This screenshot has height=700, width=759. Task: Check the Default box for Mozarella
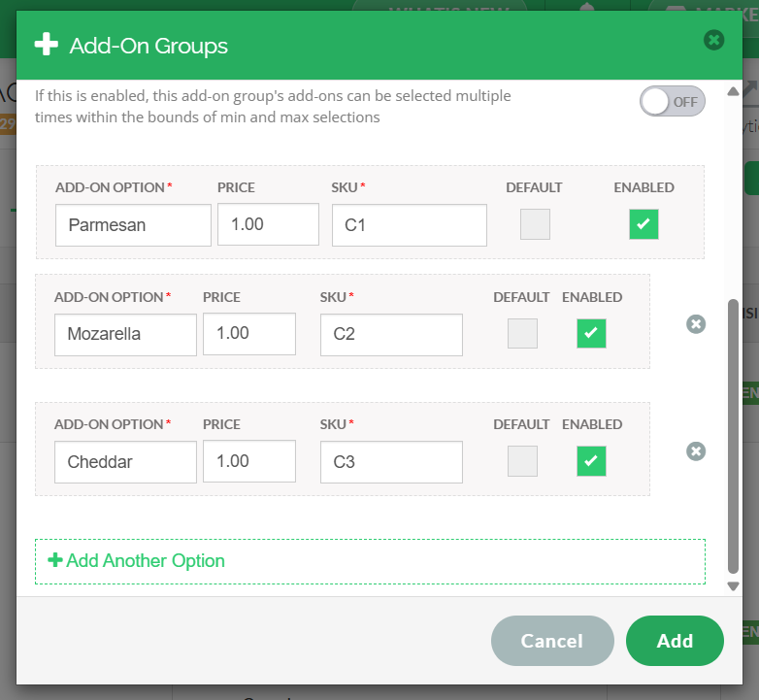[x=522, y=334]
